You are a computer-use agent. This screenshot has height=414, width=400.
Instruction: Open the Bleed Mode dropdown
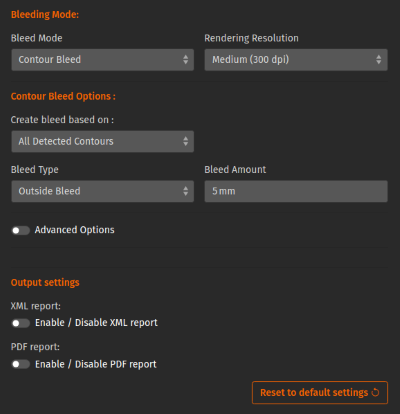(103, 60)
